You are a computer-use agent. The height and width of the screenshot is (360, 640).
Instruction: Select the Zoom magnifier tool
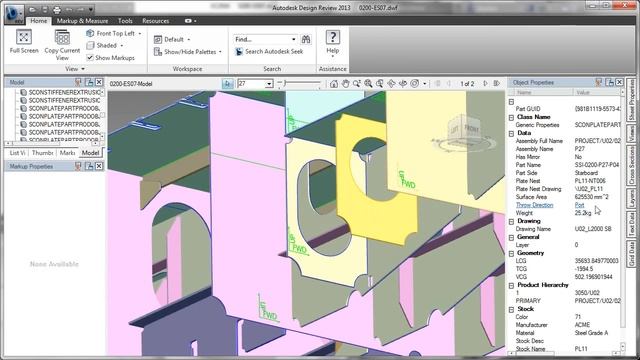tap(357, 84)
